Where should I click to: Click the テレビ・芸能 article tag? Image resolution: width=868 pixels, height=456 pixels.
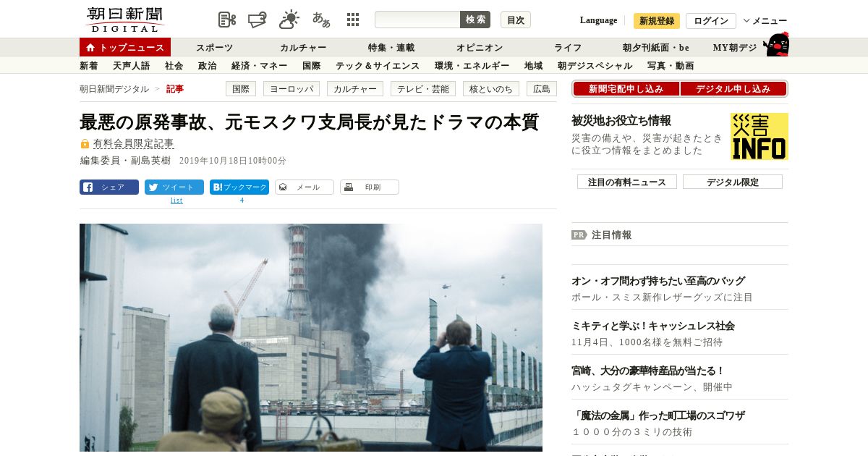pos(423,89)
